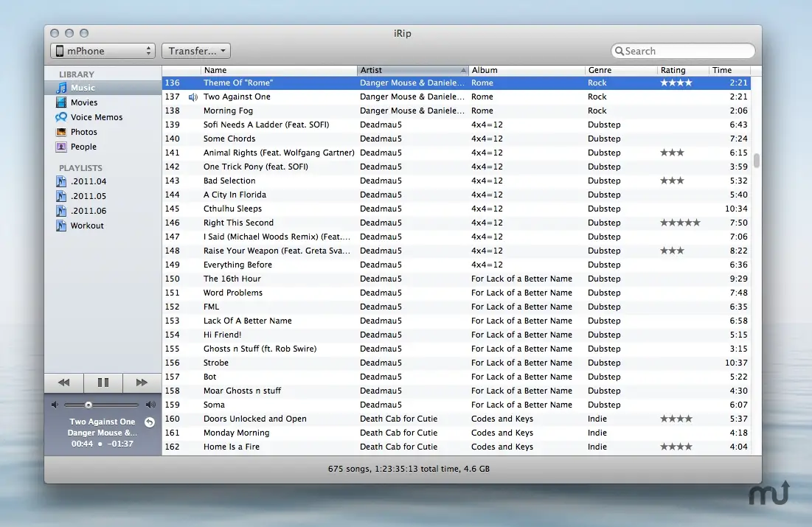Click the low volume speaker icon
This screenshot has height=527, width=812.
55,405
